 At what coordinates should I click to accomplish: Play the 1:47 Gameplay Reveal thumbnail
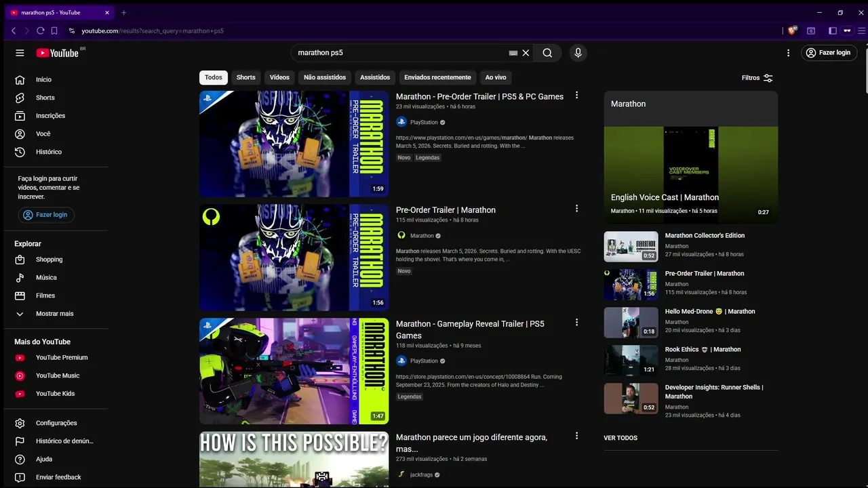tap(294, 371)
